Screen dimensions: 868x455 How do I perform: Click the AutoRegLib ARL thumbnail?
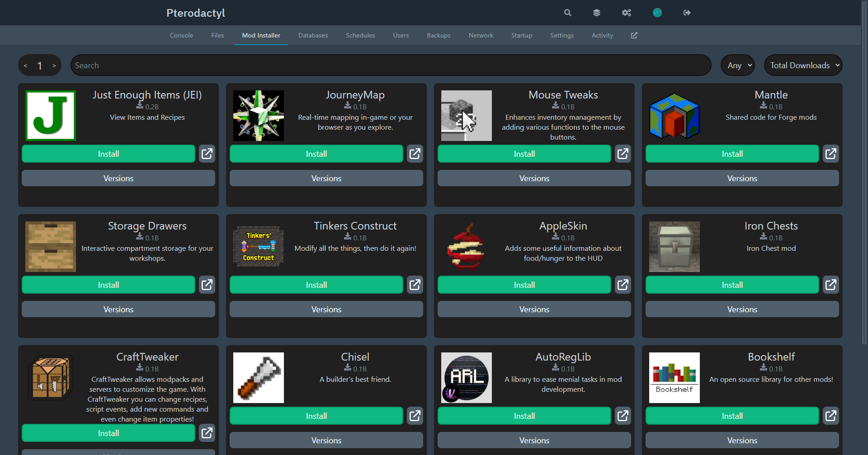pyautogui.click(x=467, y=378)
